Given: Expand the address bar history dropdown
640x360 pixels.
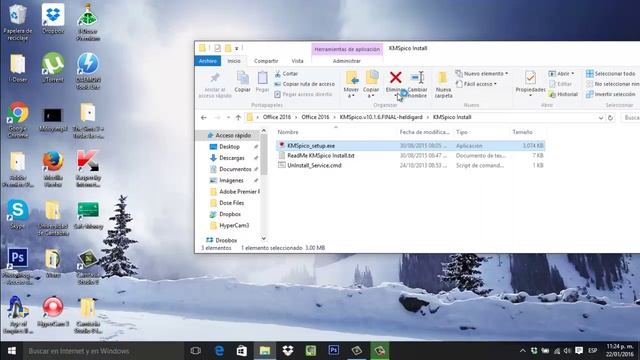Looking at the screenshot, I should click(600, 118).
